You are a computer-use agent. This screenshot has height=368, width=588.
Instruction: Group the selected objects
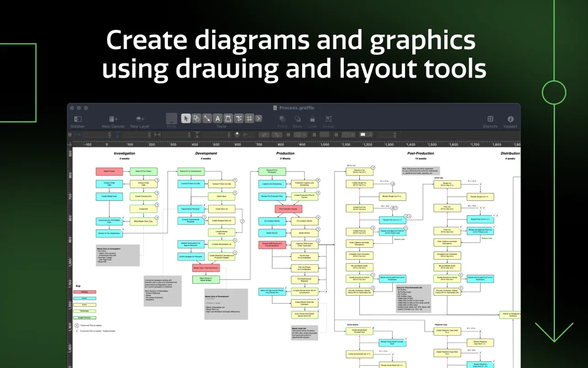pyautogui.click(x=328, y=119)
